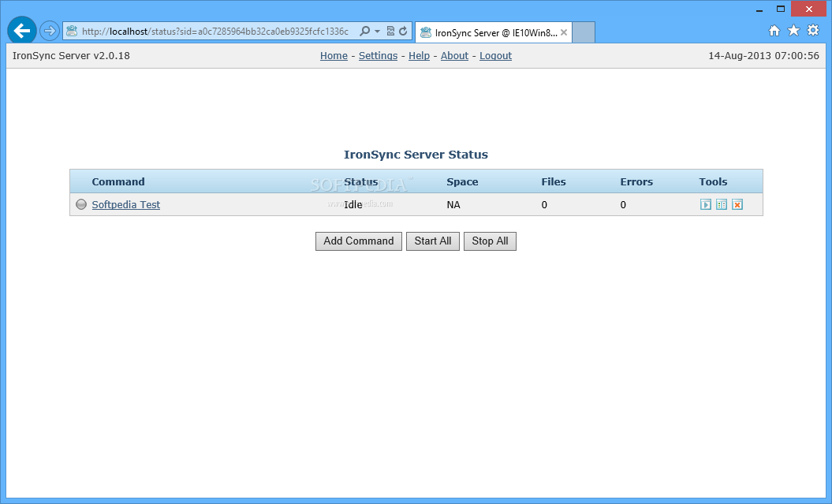The height and width of the screenshot is (504, 832).
Task: Click the Start All button
Action: [x=433, y=241]
